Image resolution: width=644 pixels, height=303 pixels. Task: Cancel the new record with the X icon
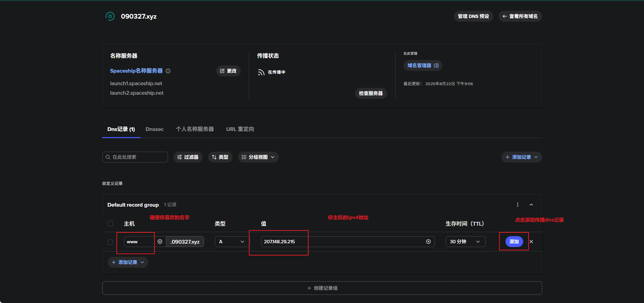tap(531, 242)
